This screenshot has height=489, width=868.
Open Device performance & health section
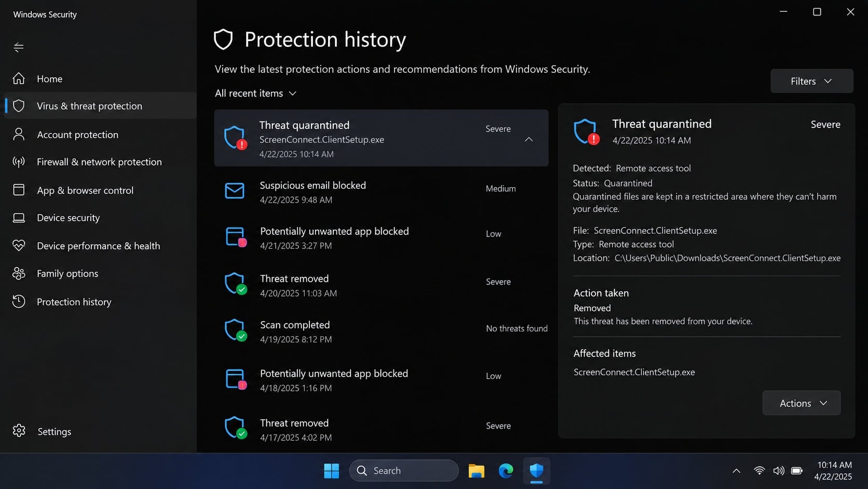point(100,245)
